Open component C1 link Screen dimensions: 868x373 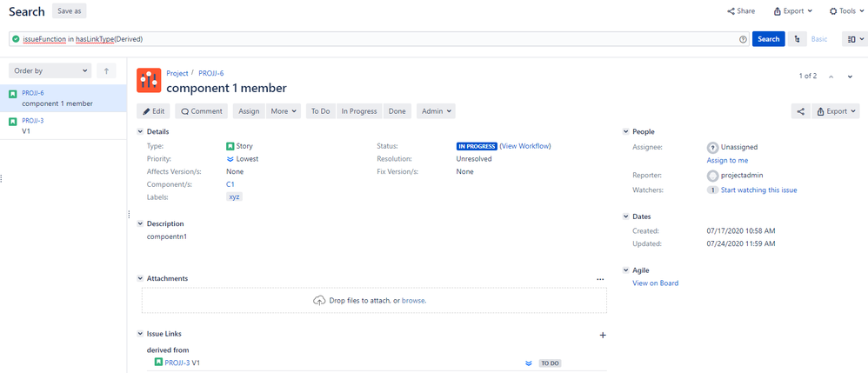point(230,184)
